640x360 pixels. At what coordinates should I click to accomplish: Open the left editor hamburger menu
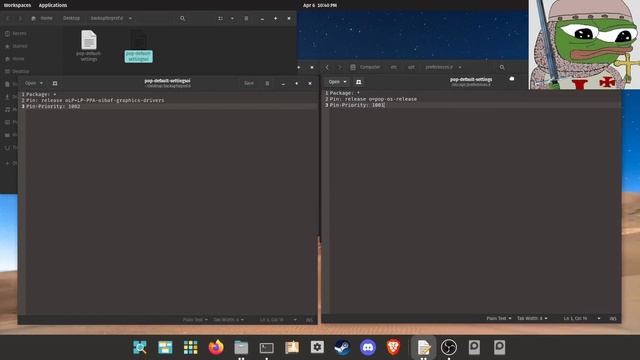click(267, 83)
